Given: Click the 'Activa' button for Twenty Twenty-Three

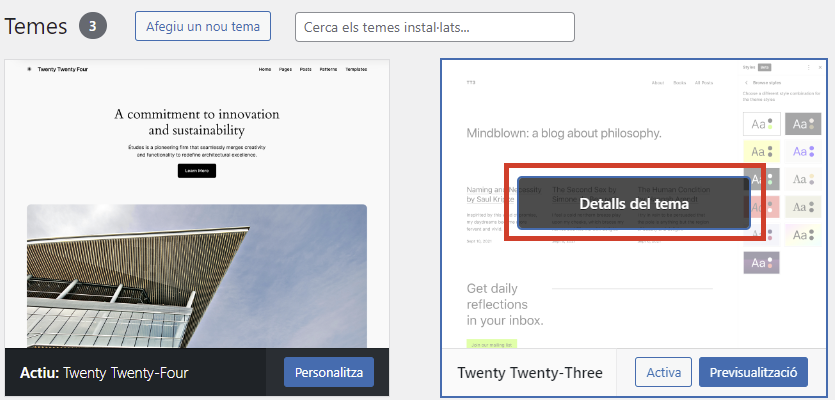Looking at the screenshot, I should (663, 372).
